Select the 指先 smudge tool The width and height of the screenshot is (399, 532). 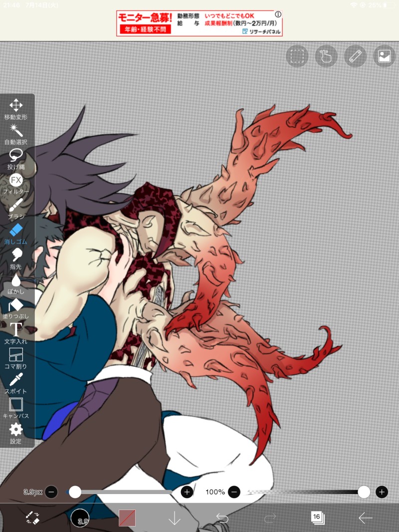coord(15,259)
